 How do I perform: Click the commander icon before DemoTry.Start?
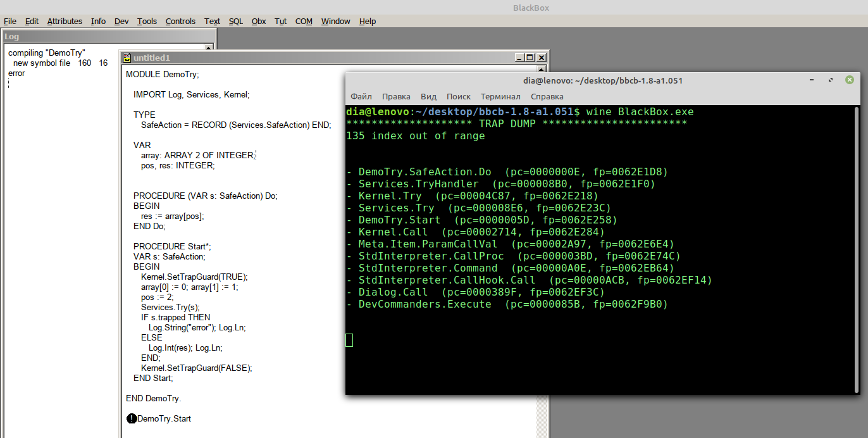click(x=132, y=418)
